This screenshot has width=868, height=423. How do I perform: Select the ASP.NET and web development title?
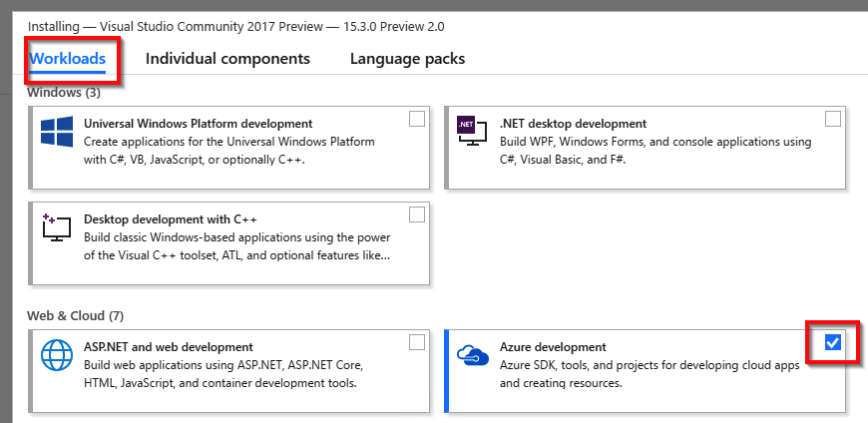(169, 347)
